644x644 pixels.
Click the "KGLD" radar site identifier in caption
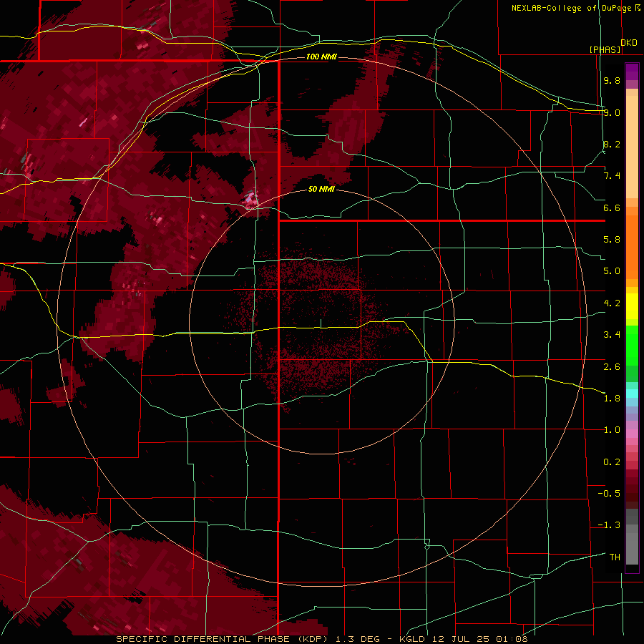(x=412, y=639)
